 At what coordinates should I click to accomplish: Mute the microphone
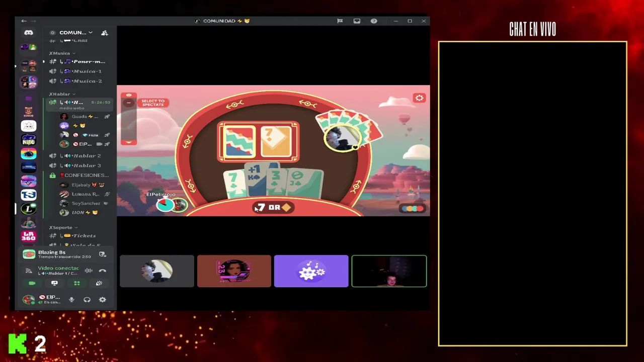[71, 300]
